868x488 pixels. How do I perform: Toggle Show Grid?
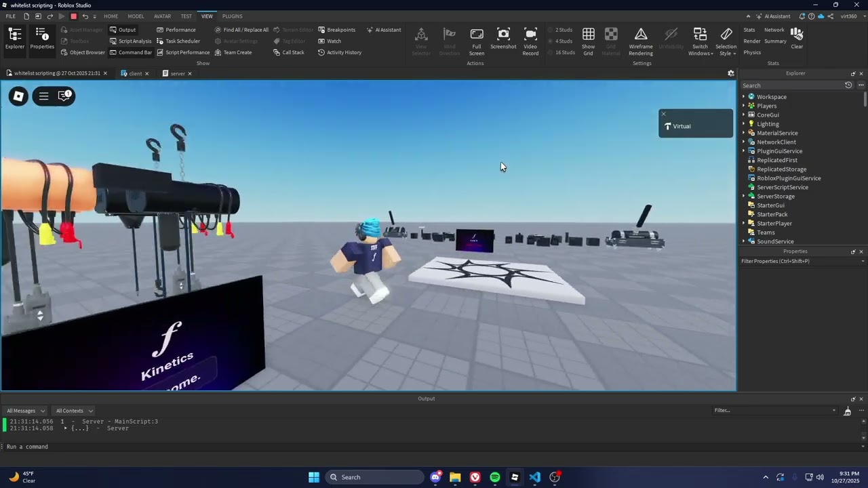tap(588, 42)
